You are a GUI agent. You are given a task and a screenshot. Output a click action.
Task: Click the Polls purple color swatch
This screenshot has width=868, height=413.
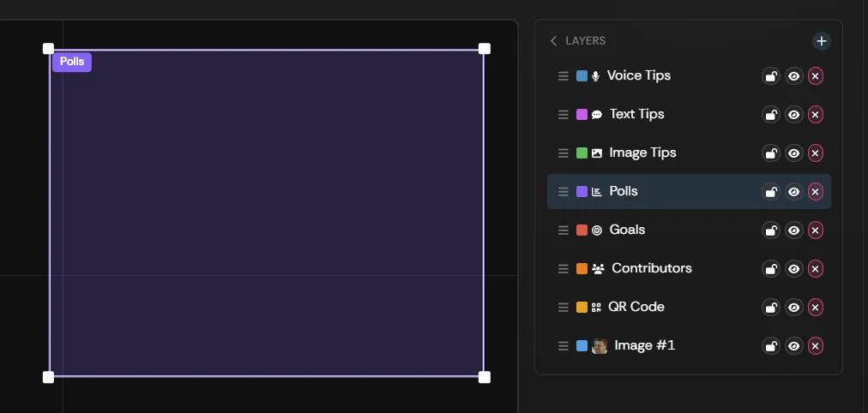[582, 191]
